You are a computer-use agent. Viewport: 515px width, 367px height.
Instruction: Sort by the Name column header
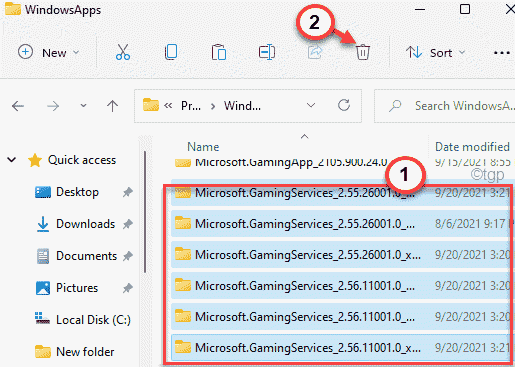pyautogui.click(x=203, y=147)
